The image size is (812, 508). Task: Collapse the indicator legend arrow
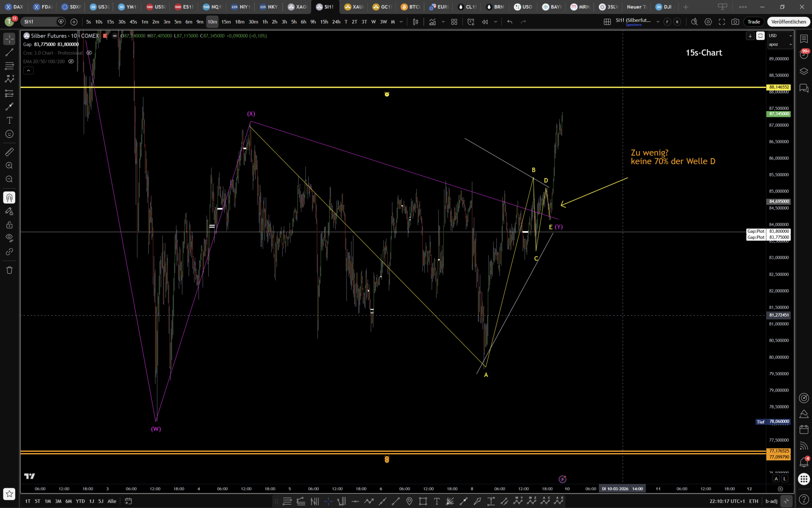pyautogui.click(x=29, y=71)
